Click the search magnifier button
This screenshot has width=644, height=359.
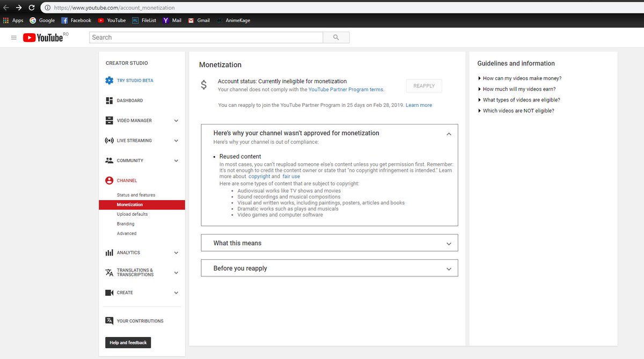point(336,38)
